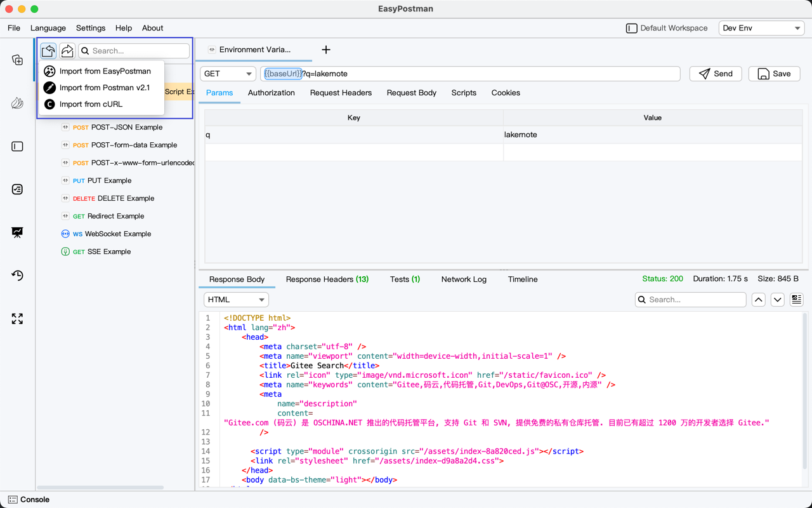
Task: Click the expand-arrows icon in the sidebar
Action: [x=17, y=319]
